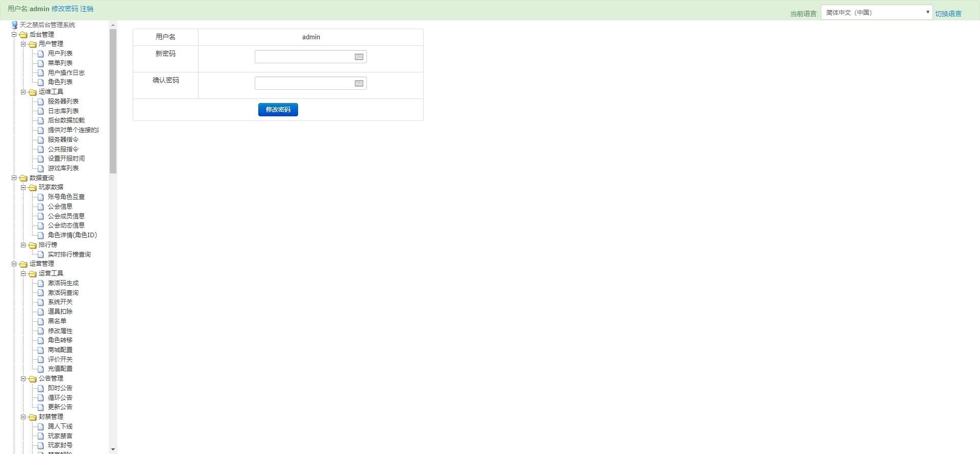Click page icon next to 用户列表
Screen dimensions: 980x454
(x=41, y=54)
